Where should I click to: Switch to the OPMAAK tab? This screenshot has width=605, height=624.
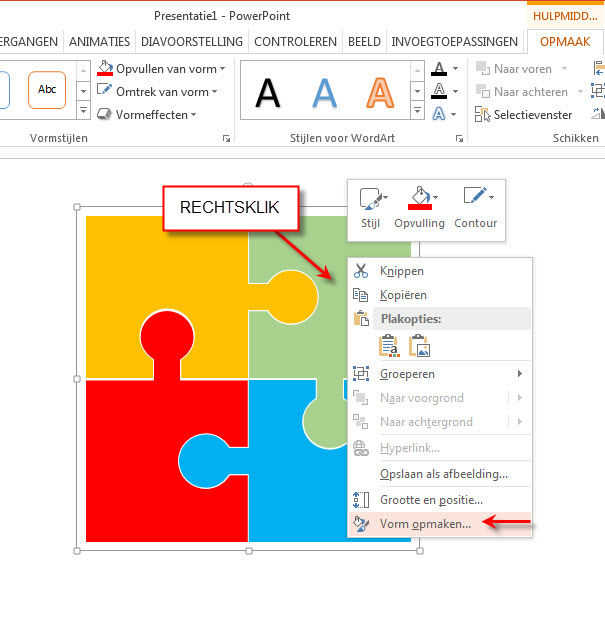[565, 41]
